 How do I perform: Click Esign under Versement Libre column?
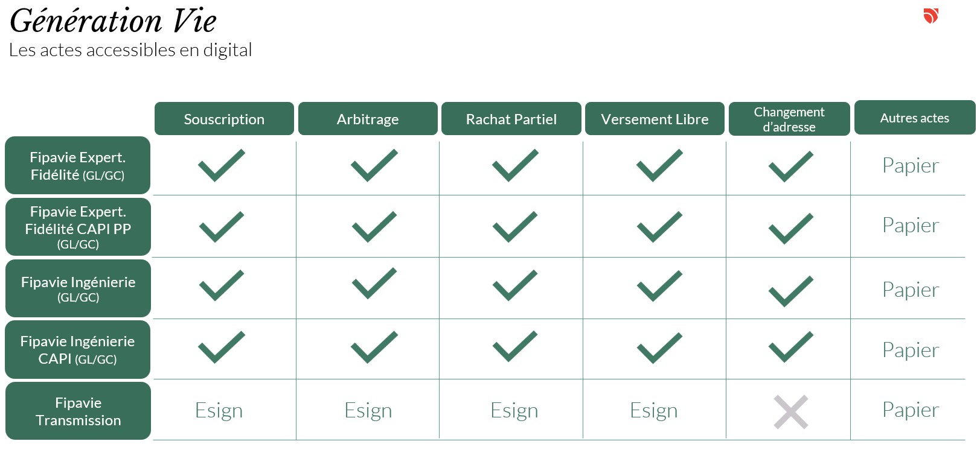point(654,410)
